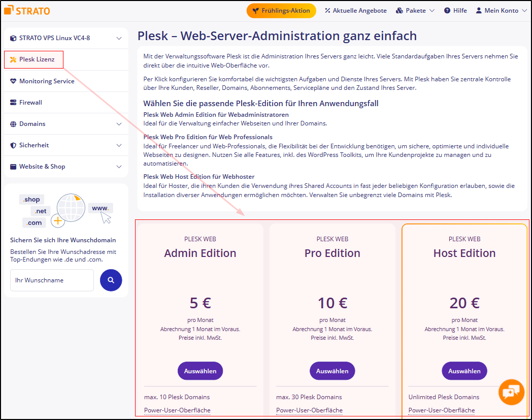Click the Website & Shop window icon
The height and width of the screenshot is (420, 532).
pos(13,167)
